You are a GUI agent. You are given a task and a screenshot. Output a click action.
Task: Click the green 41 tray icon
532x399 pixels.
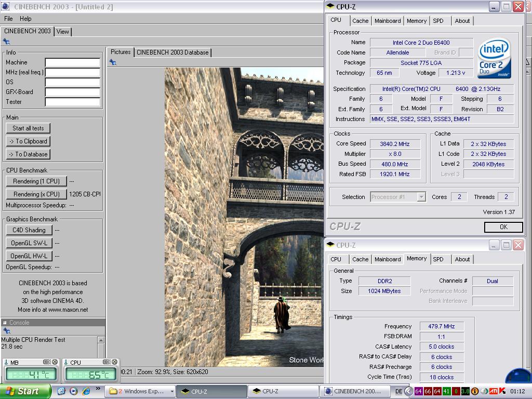coord(446,391)
